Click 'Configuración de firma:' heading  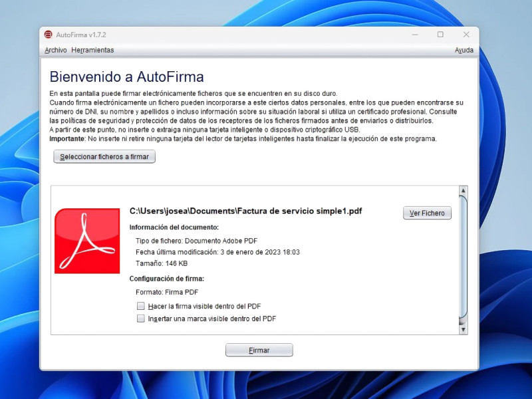coord(167,279)
